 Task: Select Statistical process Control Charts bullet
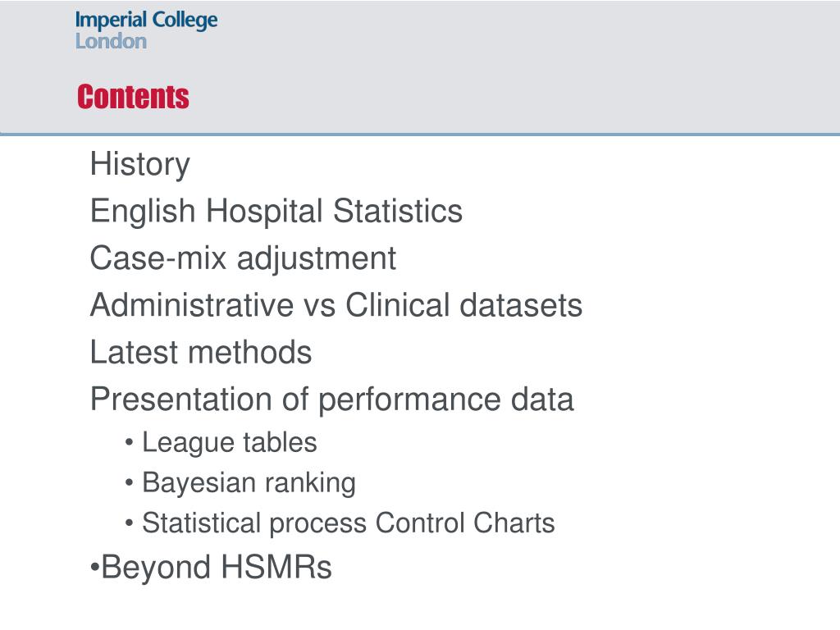(x=348, y=523)
